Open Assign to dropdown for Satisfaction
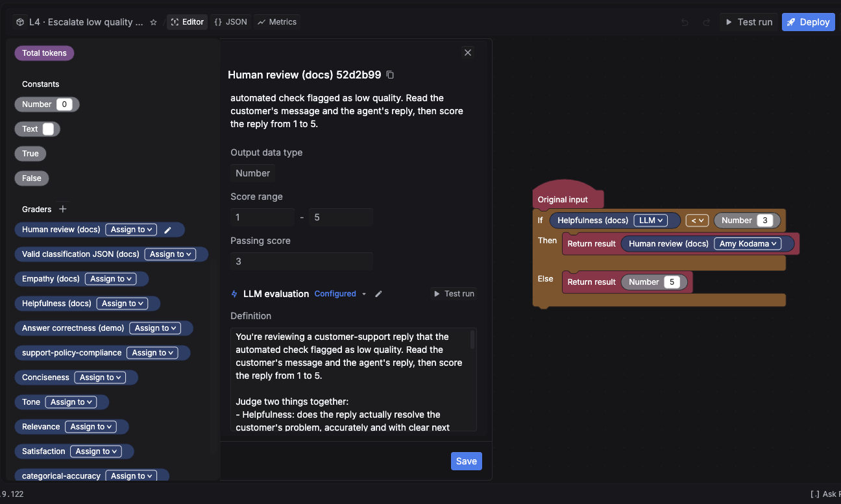The height and width of the screenshot is (504, 841). tap(96, 451)
